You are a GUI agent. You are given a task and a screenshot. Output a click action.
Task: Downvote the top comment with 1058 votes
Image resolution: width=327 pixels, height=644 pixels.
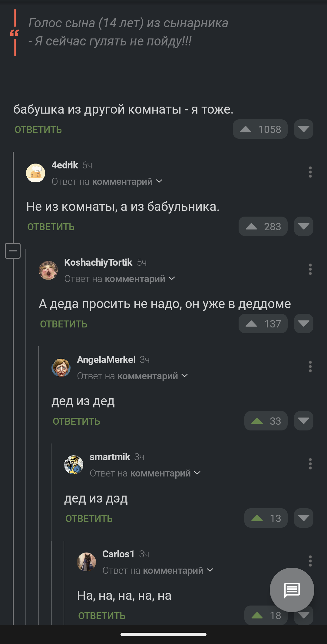click(x=303, y=129)
